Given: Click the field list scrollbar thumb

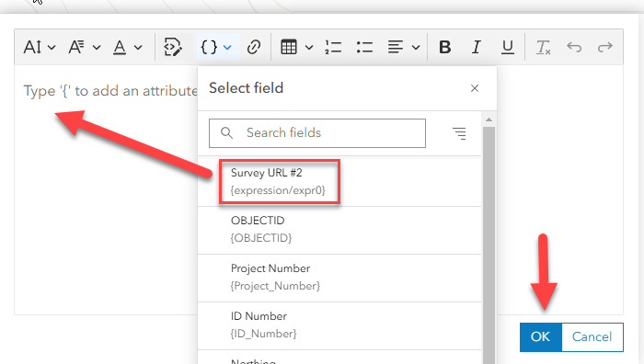Looking at the screenshot, I should (489, 245).
